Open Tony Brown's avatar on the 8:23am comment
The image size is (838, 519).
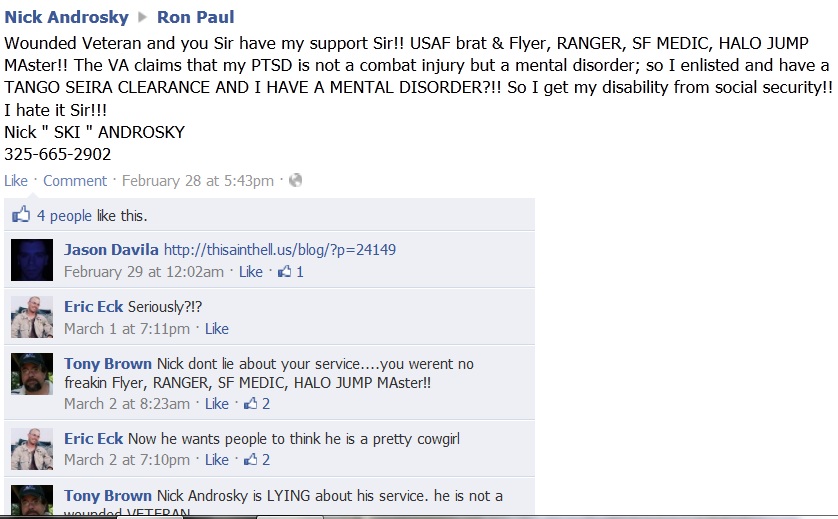tap(32, 374)
